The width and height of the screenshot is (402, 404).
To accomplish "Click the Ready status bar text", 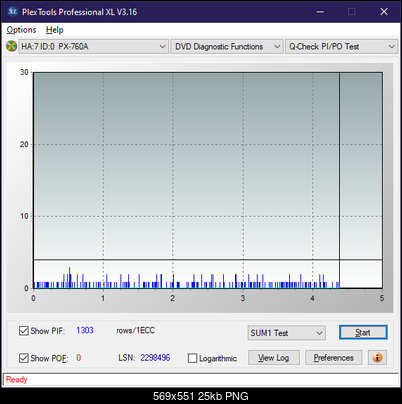I will click(16, 379).
